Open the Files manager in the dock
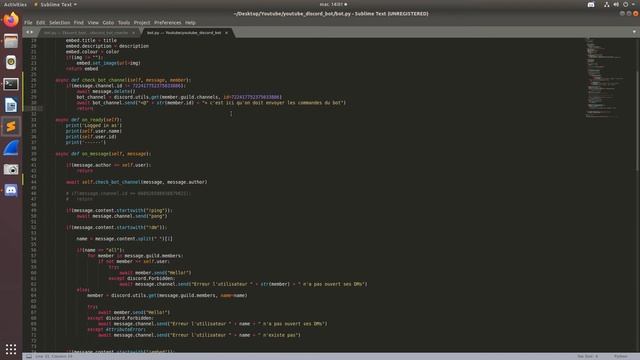Image resolution: width=640 pixels, height=360 pixels. coord(11,41)
